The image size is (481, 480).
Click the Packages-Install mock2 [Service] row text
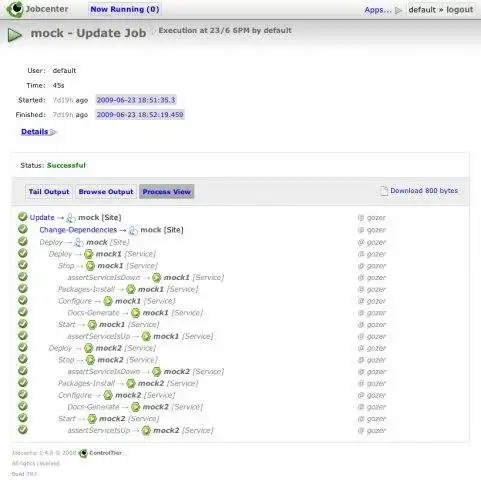[128, 384]
